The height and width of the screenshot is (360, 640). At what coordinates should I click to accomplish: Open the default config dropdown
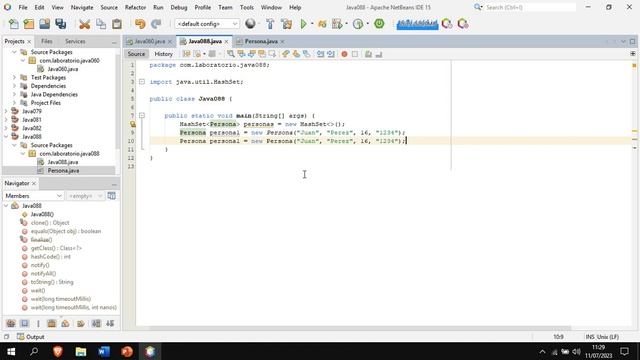(207, 24)
